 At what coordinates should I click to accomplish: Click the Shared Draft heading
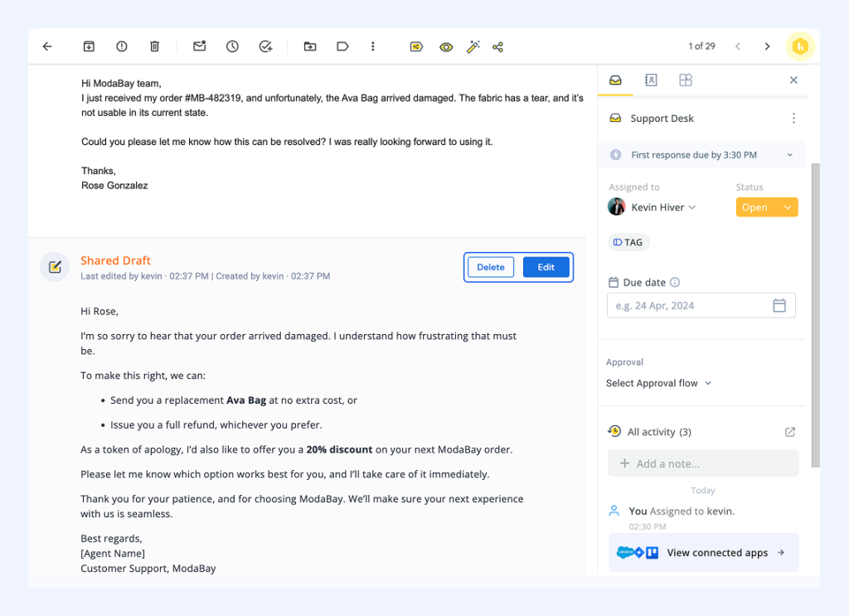(x=116, y=260)
